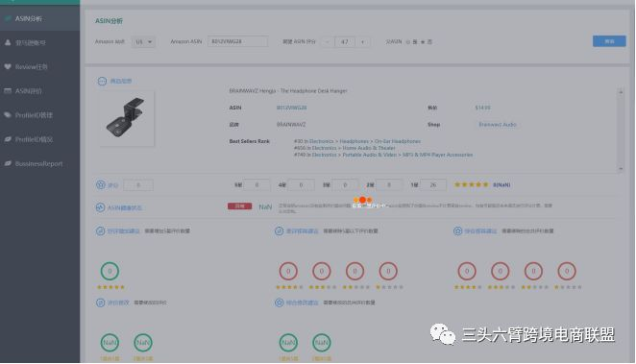Open the Home Audio & Theater rank link
636x364 pixels.
tap(369, 148)
